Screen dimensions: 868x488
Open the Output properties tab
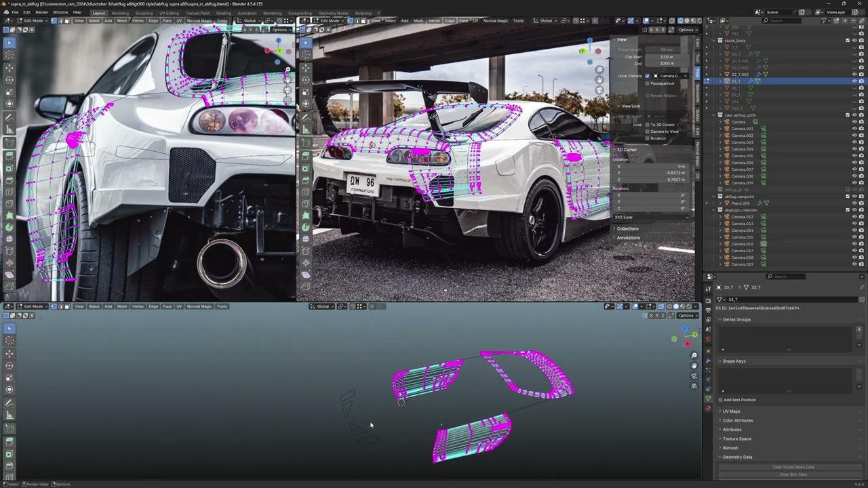tap(708, 310)
